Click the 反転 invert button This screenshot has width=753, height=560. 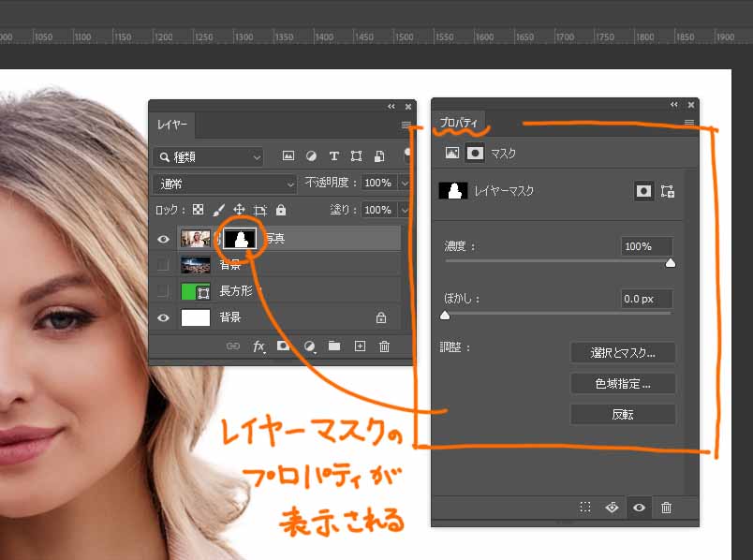pos(622,414)
